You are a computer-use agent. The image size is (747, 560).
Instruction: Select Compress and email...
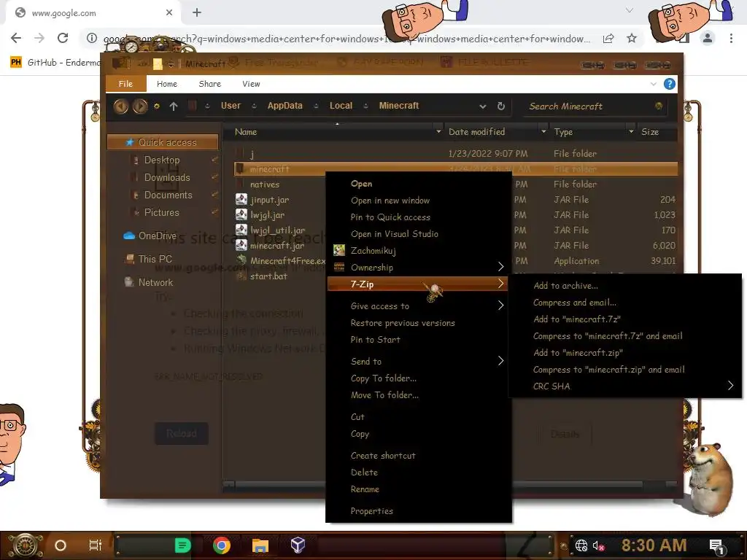[x=575, y=303]
